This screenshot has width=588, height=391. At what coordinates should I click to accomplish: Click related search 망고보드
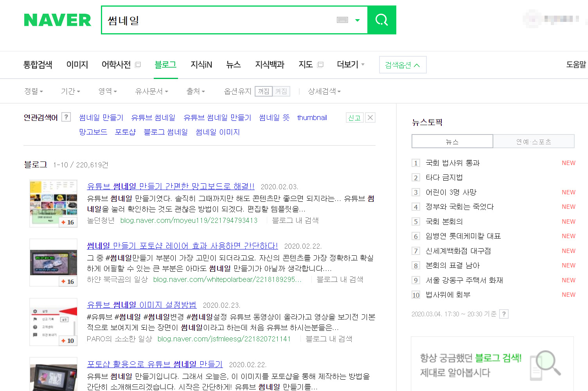[x=93, y=132]
